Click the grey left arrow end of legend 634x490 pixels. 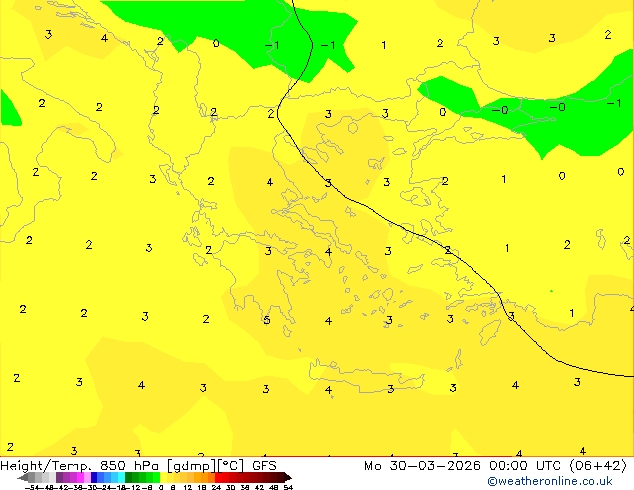[23, 477]
